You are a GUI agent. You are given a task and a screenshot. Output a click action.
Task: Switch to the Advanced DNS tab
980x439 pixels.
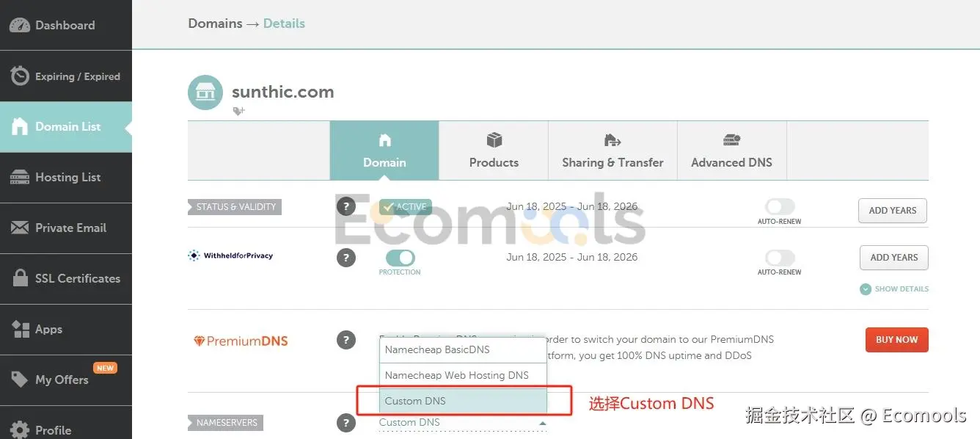click(x=731, y=150)
